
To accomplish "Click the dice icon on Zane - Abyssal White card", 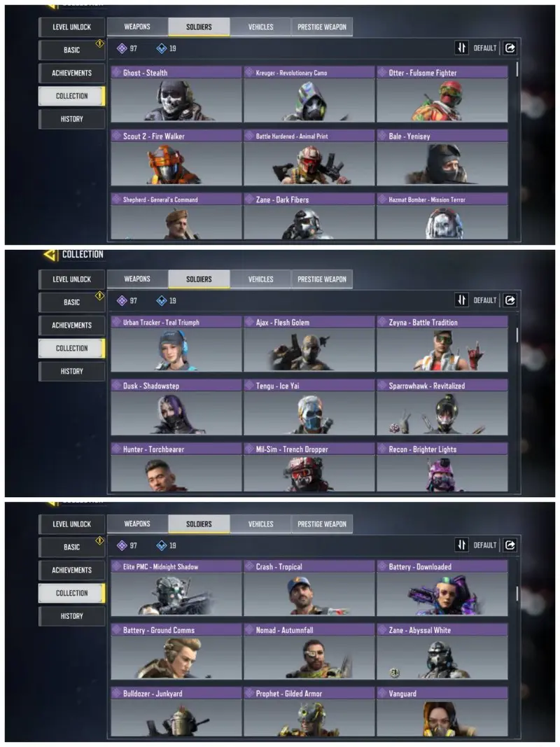I will point(394,673).
